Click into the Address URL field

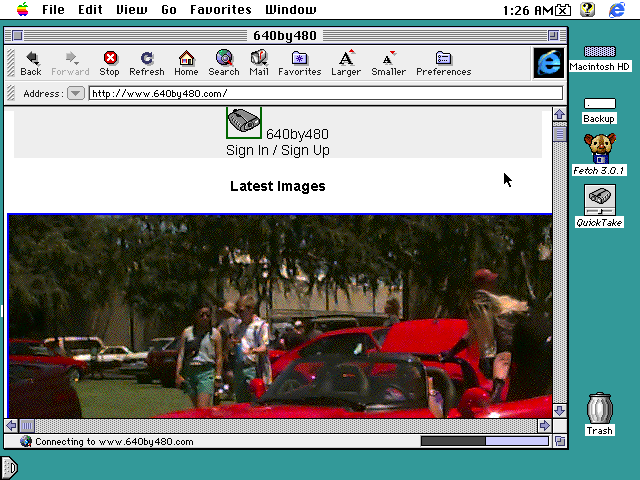[326, 93]
